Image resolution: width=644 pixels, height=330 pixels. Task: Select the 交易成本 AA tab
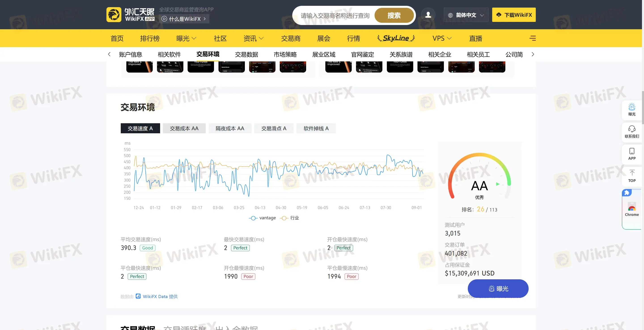click(x=184, y=128)
